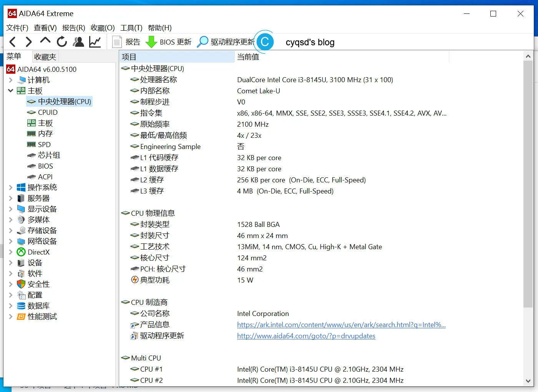Viewport: 538px width, 392px height.
Task: Open the 文件(F) menu
Action: click(x=17, y=28)
